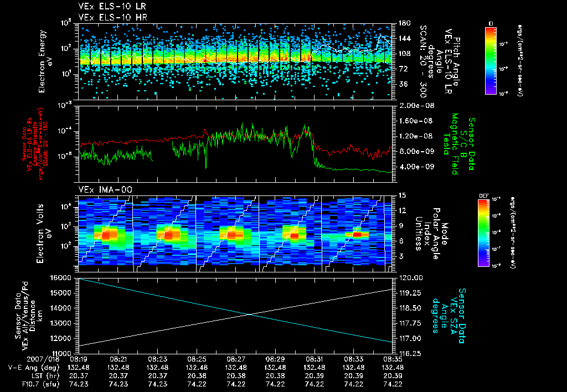Screen dimensions: 567x392
Task: Click the 12000 km distance tick
Action: pyautogui.click(x=61, y=338)
